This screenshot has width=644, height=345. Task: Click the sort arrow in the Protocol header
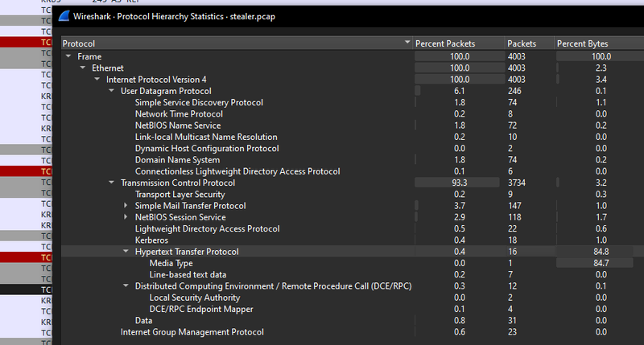pyautogui.click(x=407, y=43)
